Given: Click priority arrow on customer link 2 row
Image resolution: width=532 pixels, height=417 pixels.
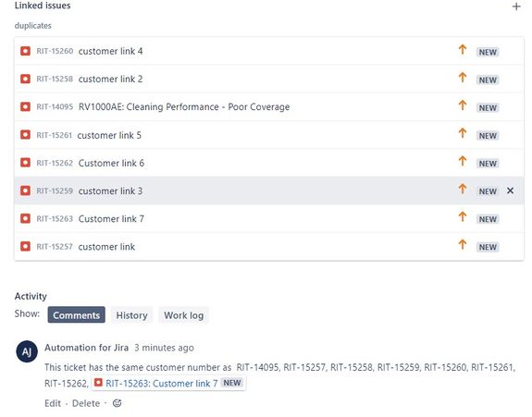Looking at the screenshot, I should click(463, 78).
